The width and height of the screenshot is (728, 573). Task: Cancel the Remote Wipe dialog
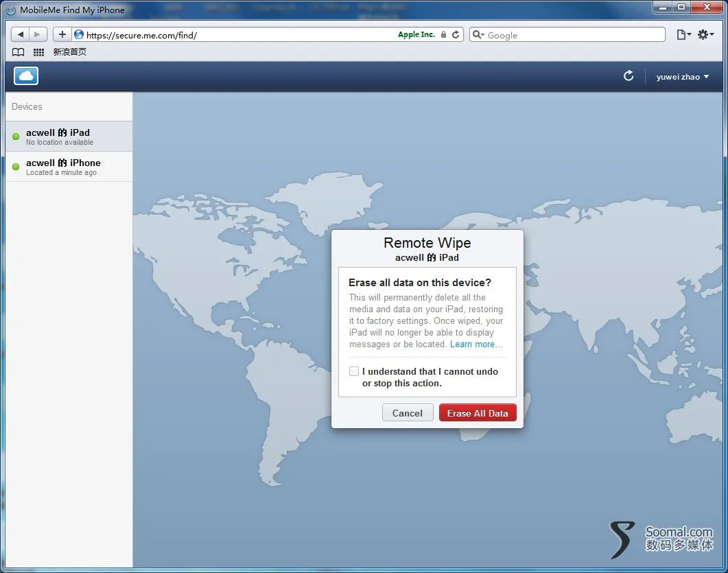407,413
